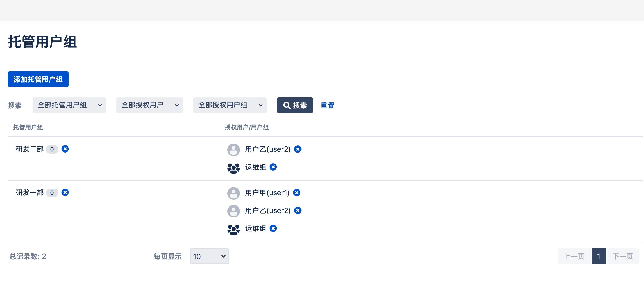Click the 重置 reset link

327,106
